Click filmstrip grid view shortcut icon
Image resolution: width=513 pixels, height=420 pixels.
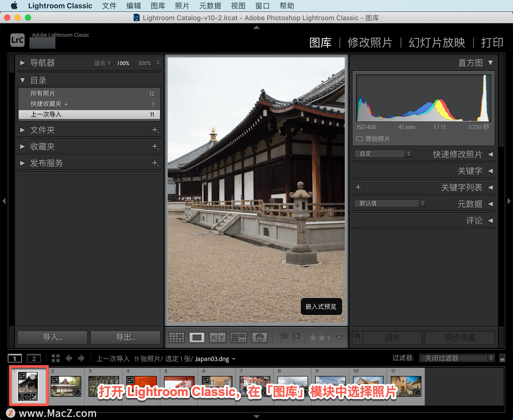pos(56,358)
